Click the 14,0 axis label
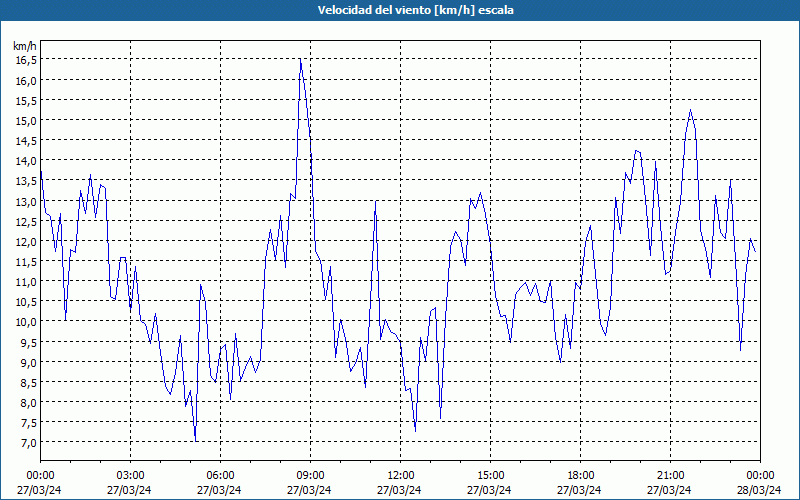Image resolution: width=800 pixels, height=500 pixels. [x=26, y=161]
